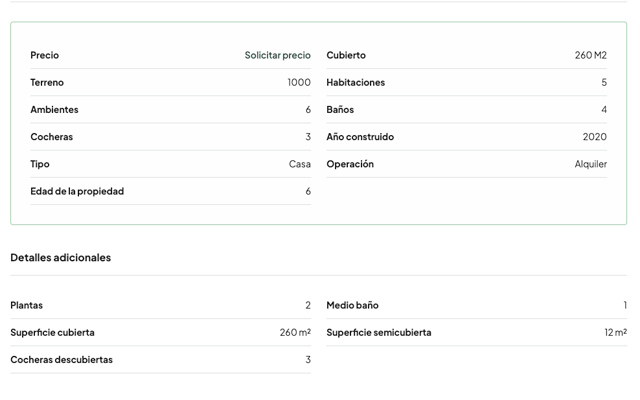Select the 260 m² superficie cubierta value

click(x=295, y=333)
